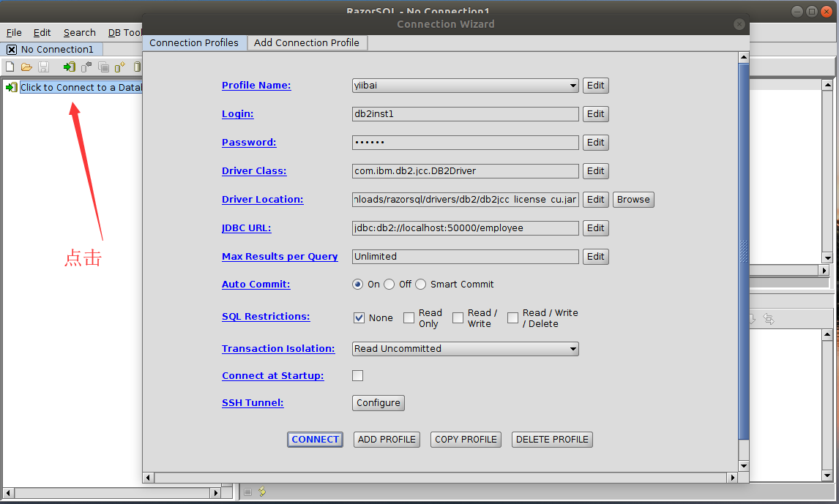Screen dimensions: 839x504
Task: Close the Connection Wizard dialog
Action: [739, 24]
